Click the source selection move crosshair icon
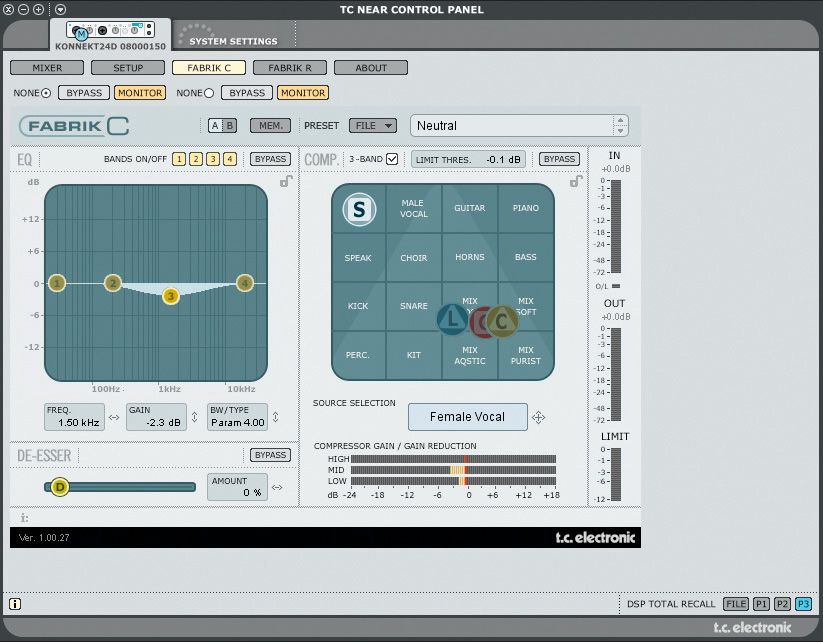Image resolution: width=823 pixels, height=642 pixels. pos(539,417)
